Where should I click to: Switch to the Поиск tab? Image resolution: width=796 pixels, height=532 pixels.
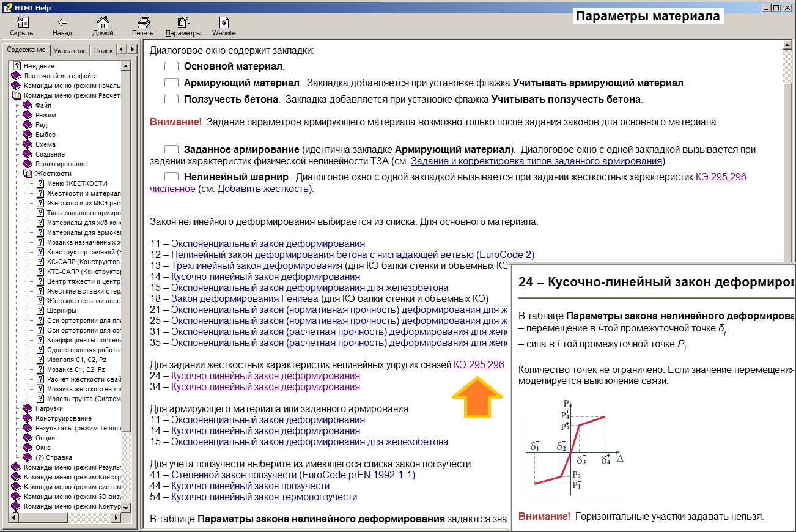pos(104,51)
